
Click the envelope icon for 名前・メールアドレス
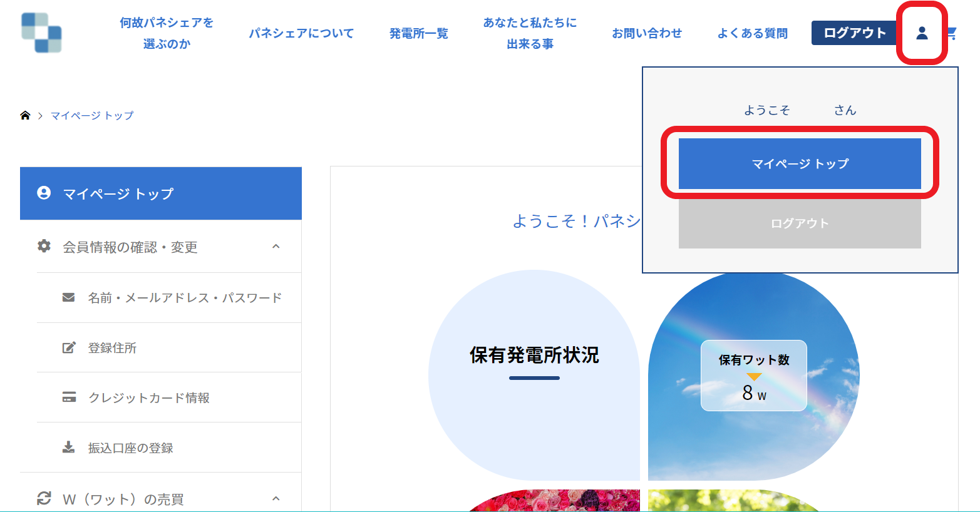point(69,297)
